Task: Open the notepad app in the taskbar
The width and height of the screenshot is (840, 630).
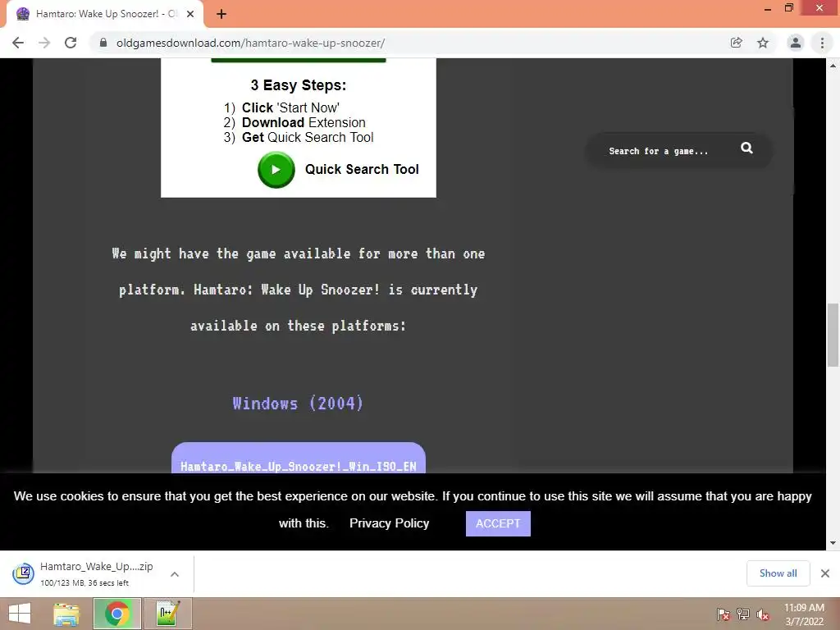Action: tap(167, 614)
